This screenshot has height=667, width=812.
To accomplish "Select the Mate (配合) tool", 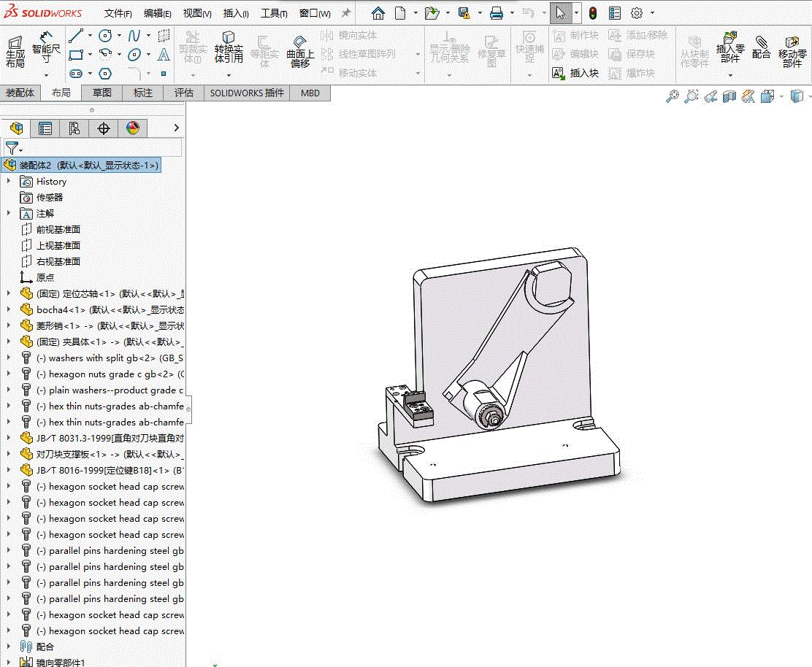I will (x=761, y=47).
